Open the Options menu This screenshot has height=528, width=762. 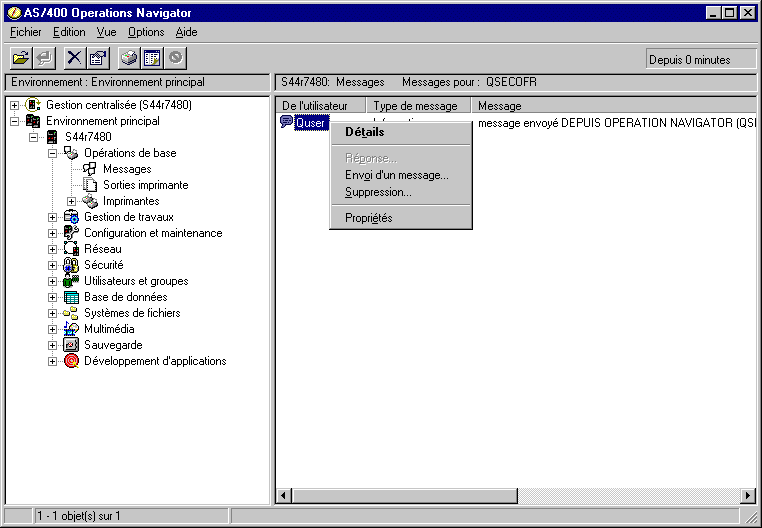146,32
